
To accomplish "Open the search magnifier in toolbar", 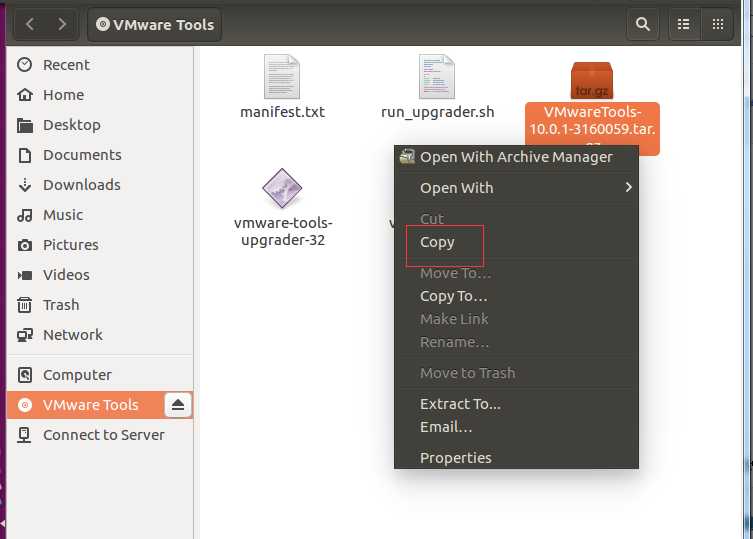I will pos(643,24).
